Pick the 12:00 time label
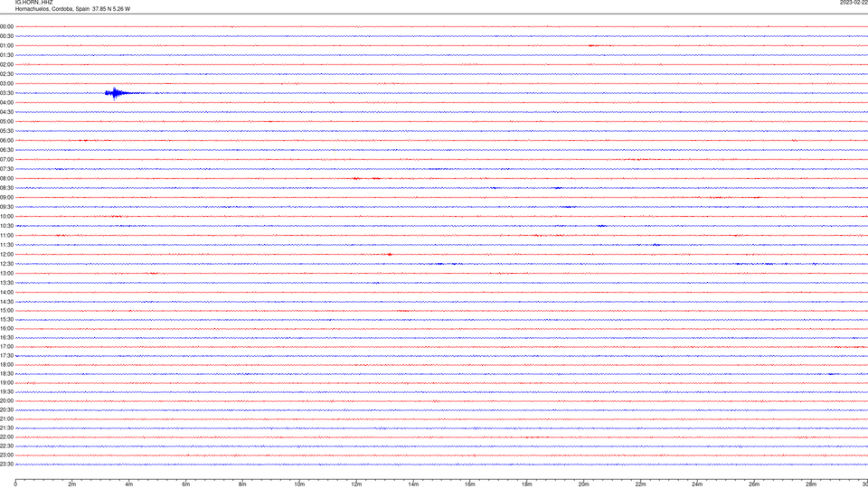868x488 pixels. coord(6,255)
